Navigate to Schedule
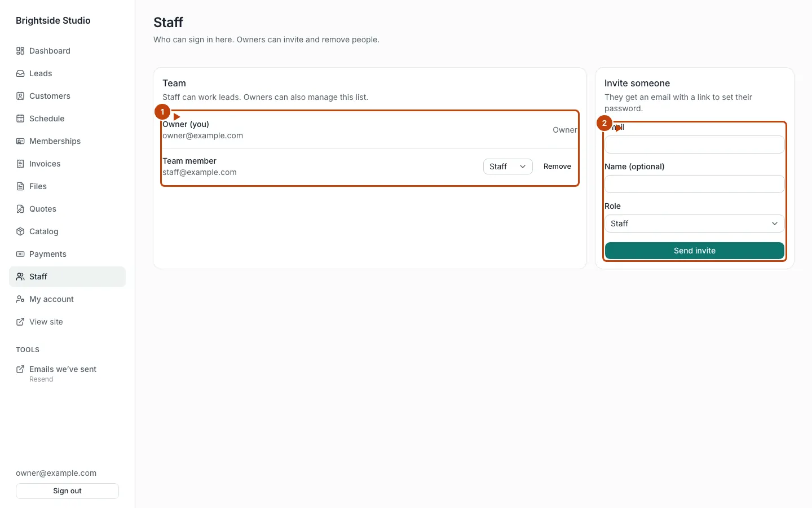 point(67,119)
